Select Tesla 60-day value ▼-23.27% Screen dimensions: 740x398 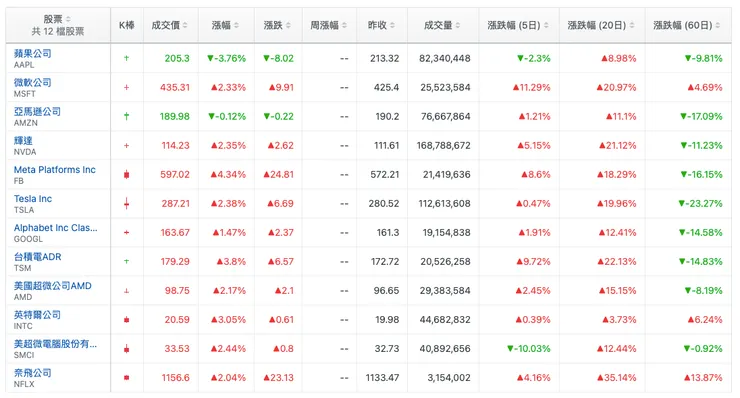tap(700, 203)
